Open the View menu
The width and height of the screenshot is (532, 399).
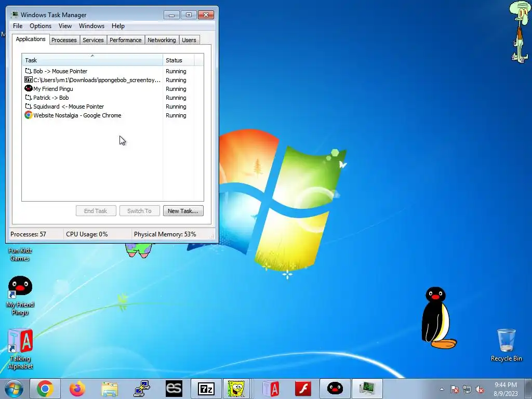coord(65,26)
